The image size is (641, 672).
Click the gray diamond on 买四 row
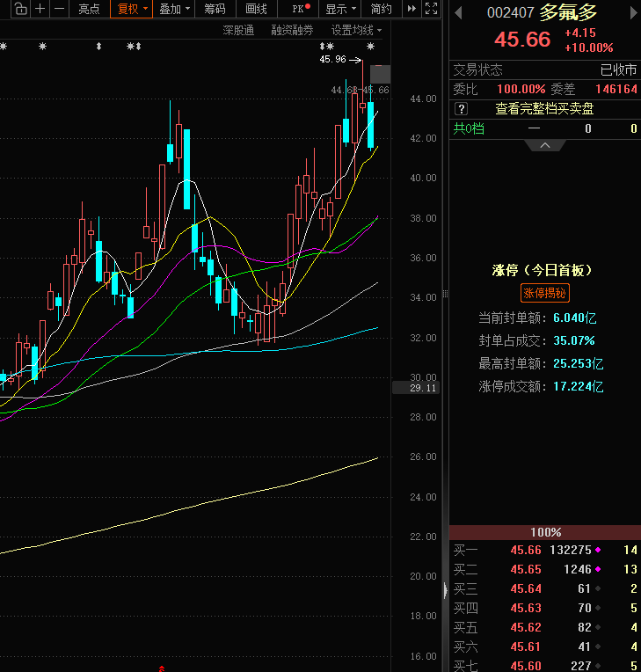(598, 608)
